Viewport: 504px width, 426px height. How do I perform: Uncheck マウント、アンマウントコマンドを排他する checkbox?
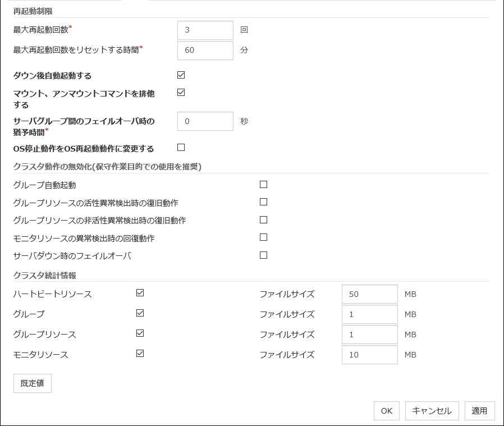click(x=181, y=93)
